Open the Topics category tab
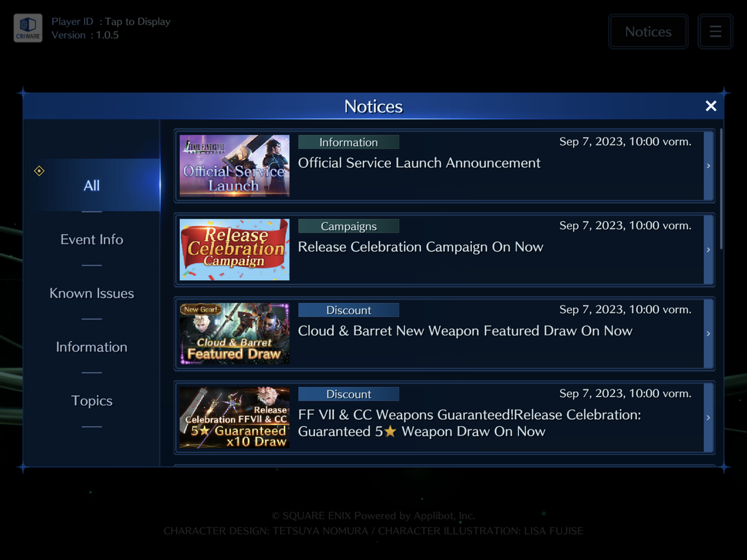The height and width of the screenshot is (560, 747). click(92, 401)
